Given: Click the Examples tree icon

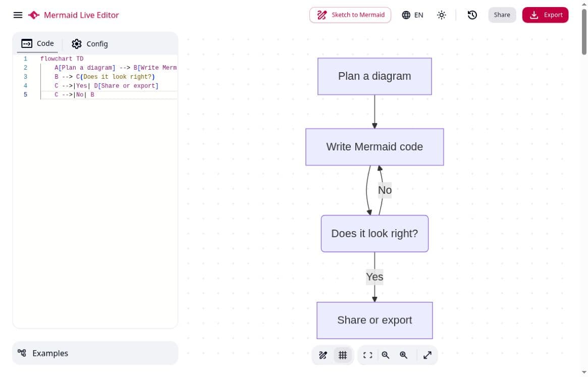Looking at the screenshot, I should coord(22,353).
